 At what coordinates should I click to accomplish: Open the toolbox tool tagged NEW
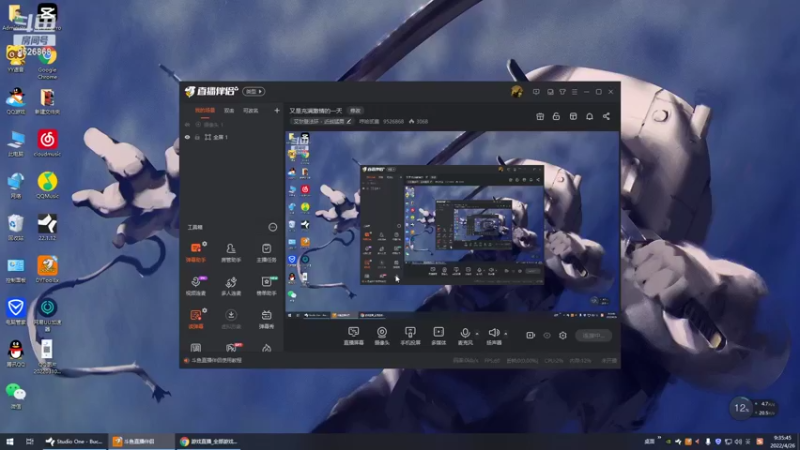266,286
